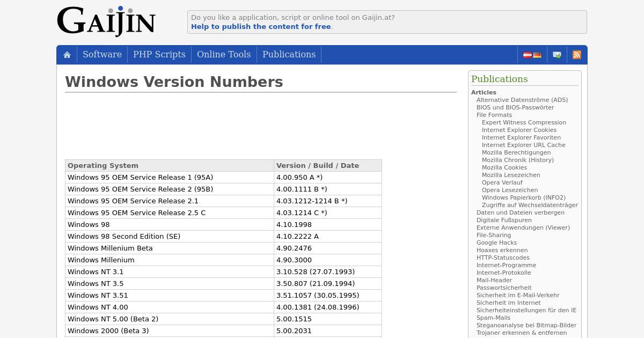This screenshot has width=644, height=338.
Task: Open BIOS und BIOS-Passwörter article
Action: coord(515,107)
